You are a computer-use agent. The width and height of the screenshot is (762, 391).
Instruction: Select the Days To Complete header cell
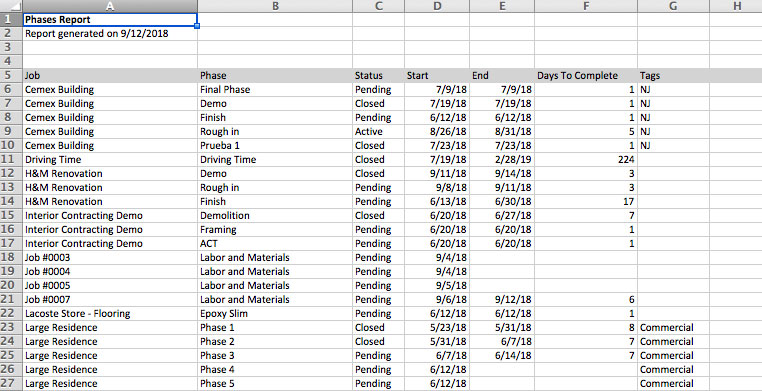click(x=586, y=76)
